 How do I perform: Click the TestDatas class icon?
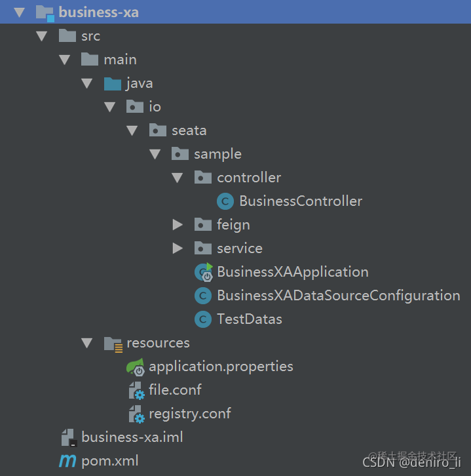coord(203,319)
